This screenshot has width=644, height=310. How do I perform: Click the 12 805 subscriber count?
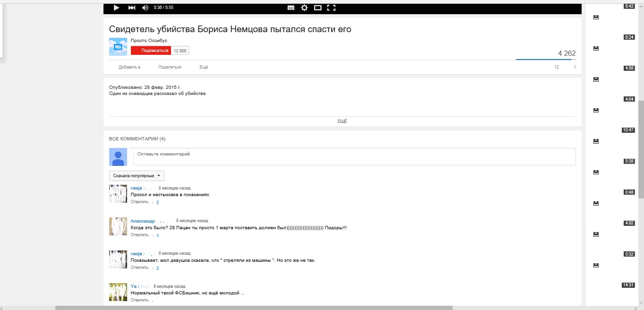click(180, 51)
